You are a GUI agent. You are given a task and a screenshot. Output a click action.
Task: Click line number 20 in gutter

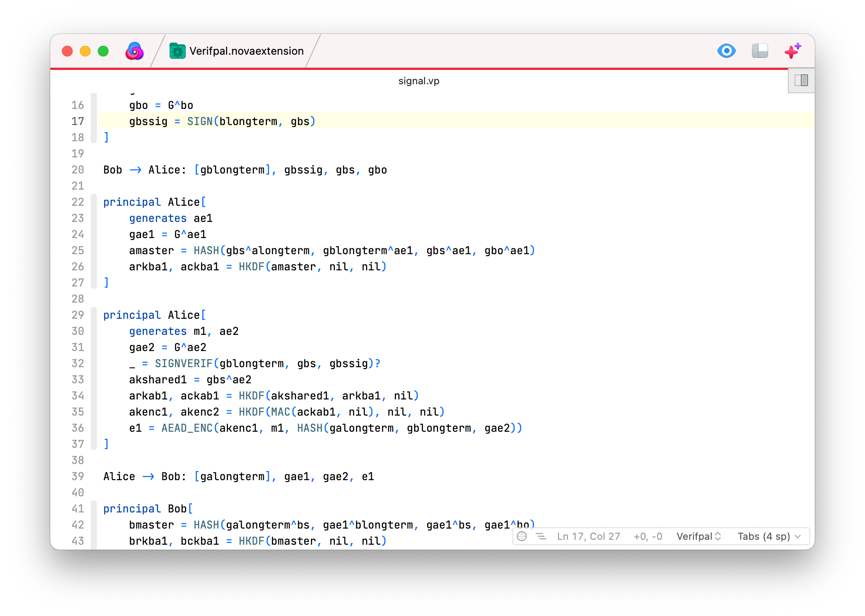coord(78,170)
